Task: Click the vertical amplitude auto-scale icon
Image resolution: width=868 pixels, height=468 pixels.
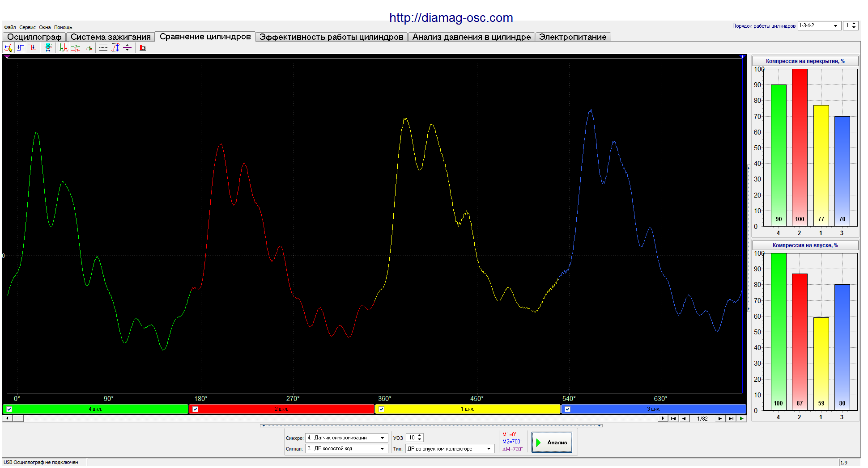Action: pyautogui.click(x=115, y=48)
